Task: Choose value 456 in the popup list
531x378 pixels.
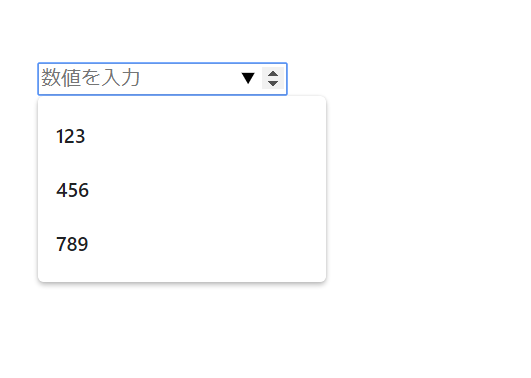Action: pyautogui.click(x=182, y=190)
